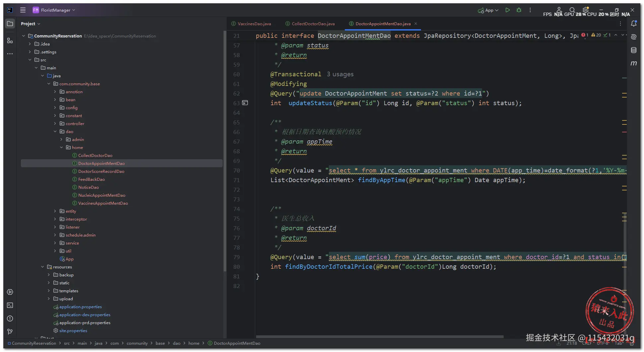Open Services tool window icon

click(10, 292)
